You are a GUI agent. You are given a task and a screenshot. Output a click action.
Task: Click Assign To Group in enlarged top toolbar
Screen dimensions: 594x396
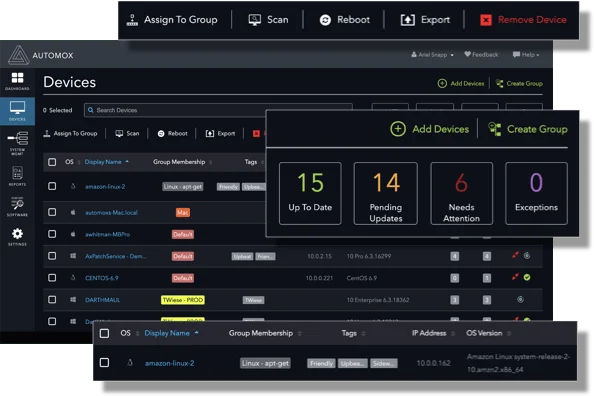(172, 20)
